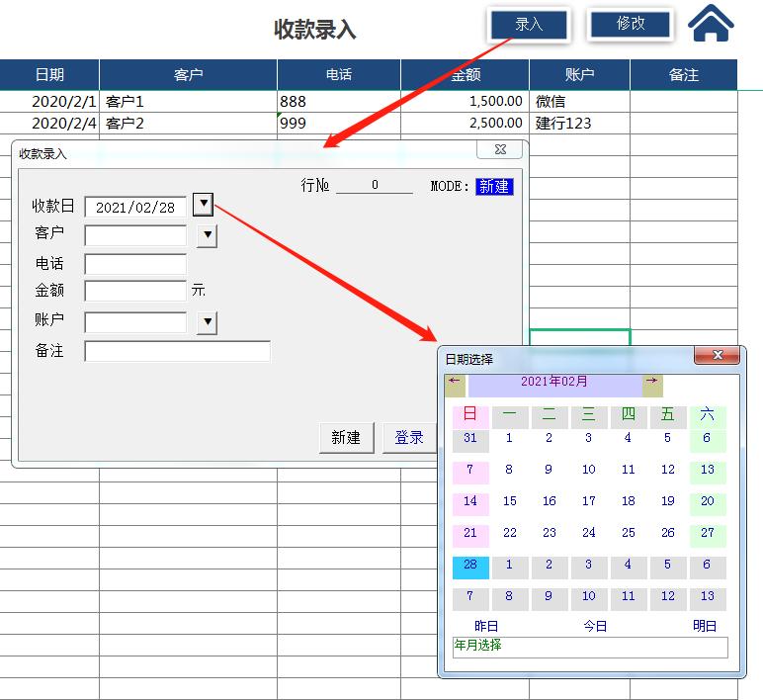Screen dimensions: 763x700
Task: Click the 2021年02月 month header
Action: 553,385
